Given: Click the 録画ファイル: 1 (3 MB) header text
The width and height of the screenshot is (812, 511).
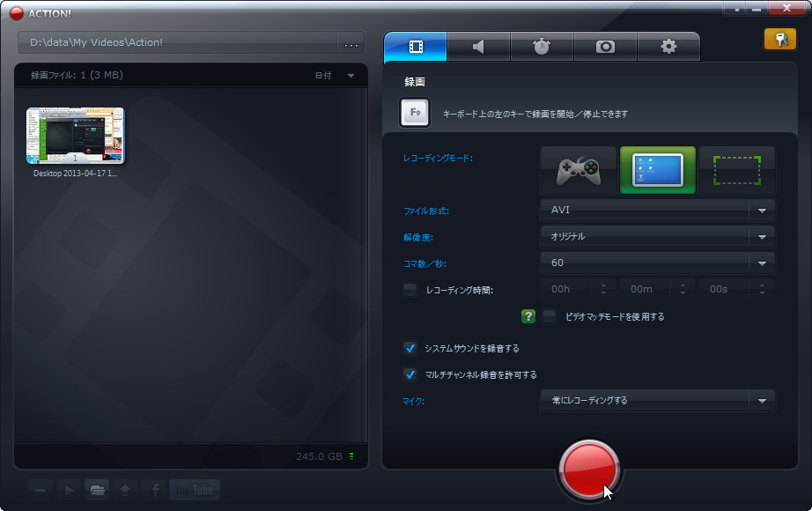Looking at the screenshot, I should 77,75.
